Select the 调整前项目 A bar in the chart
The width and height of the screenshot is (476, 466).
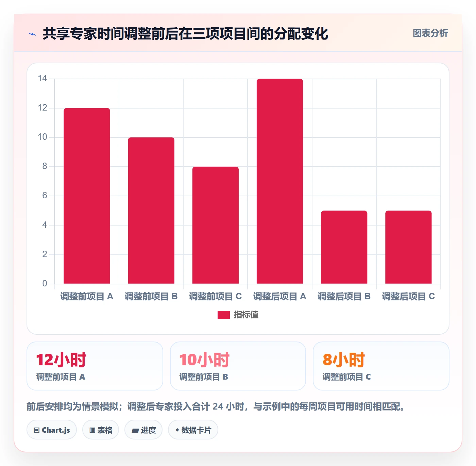tap(87, 196)
